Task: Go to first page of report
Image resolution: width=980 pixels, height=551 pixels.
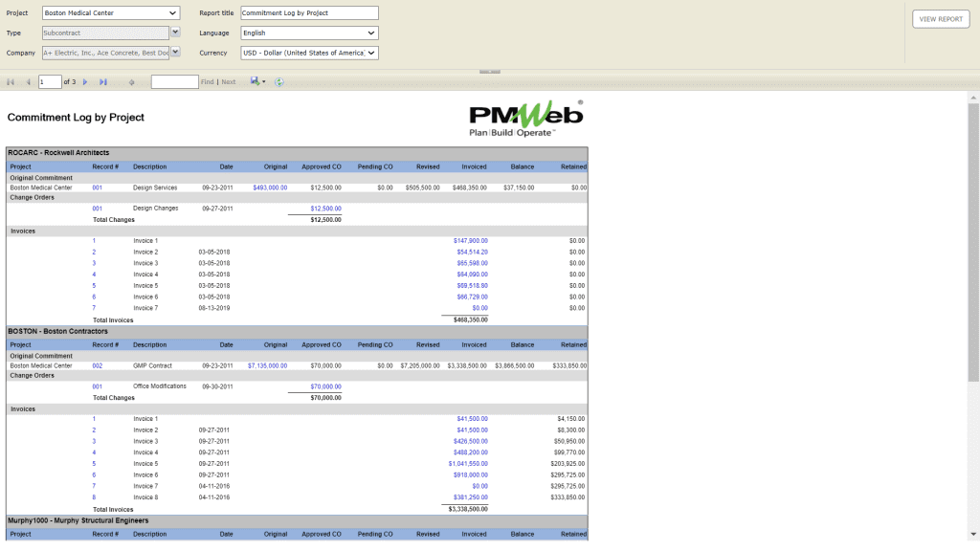Action: pyautogui.click(x=11, y=82)
